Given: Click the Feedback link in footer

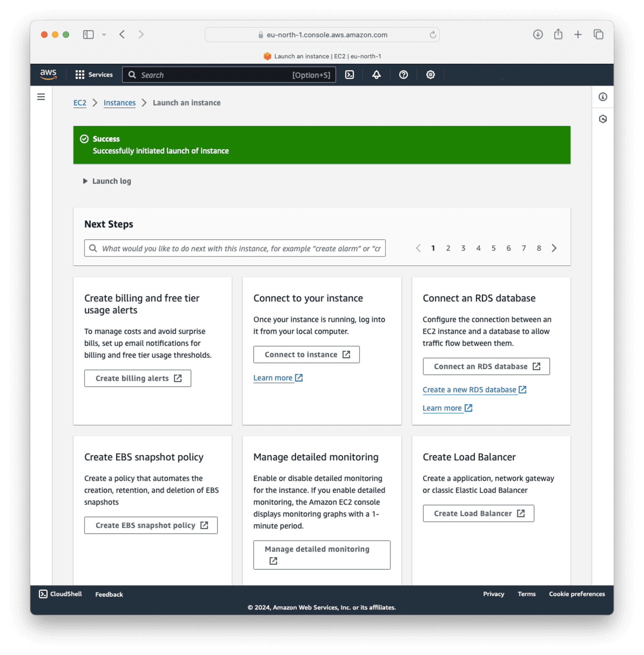Looking at the screenshot, I should 109,594.
